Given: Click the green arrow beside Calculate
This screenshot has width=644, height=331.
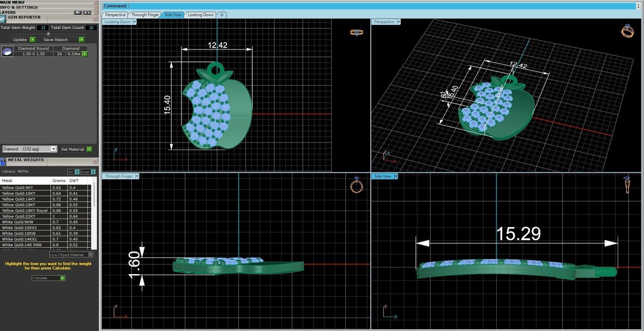Looking at the screenshot, I should point(62,278).
